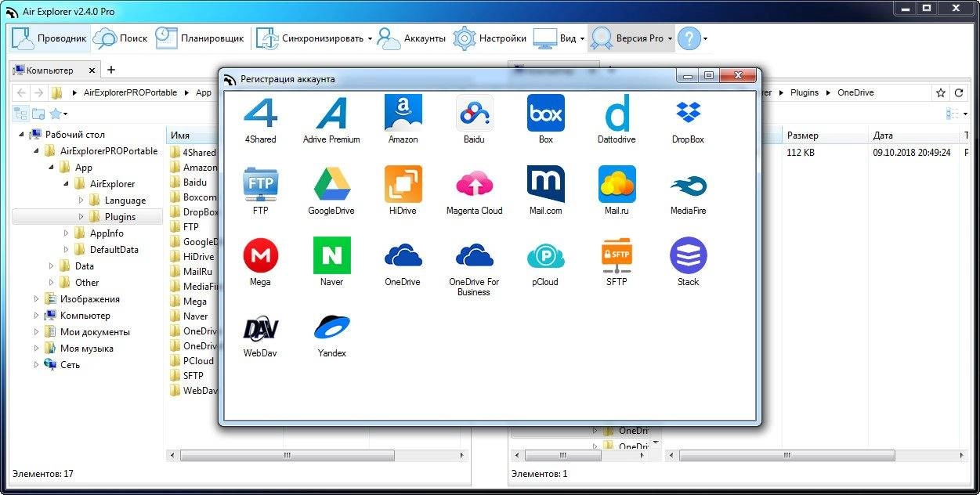980x495 pixels.
Task: Pick the Amazon cloud service icon
Action: [403, 114]
